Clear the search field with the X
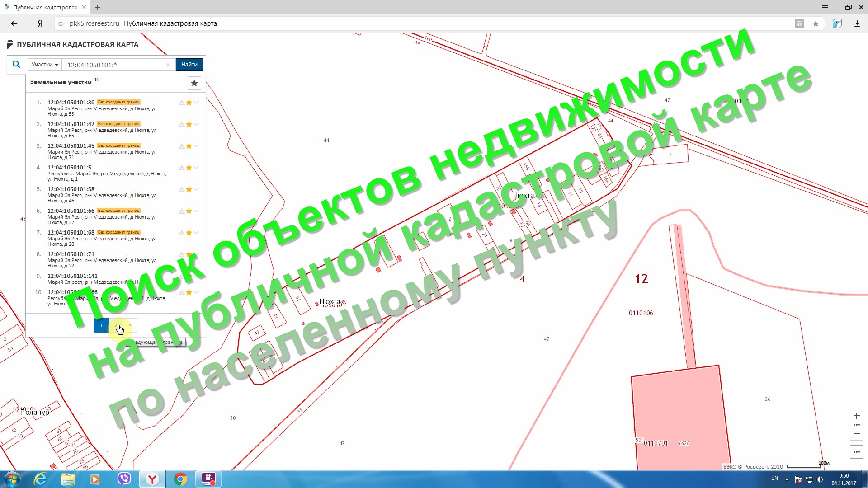The height and width of the screenshot is (488, 868). 168,65
